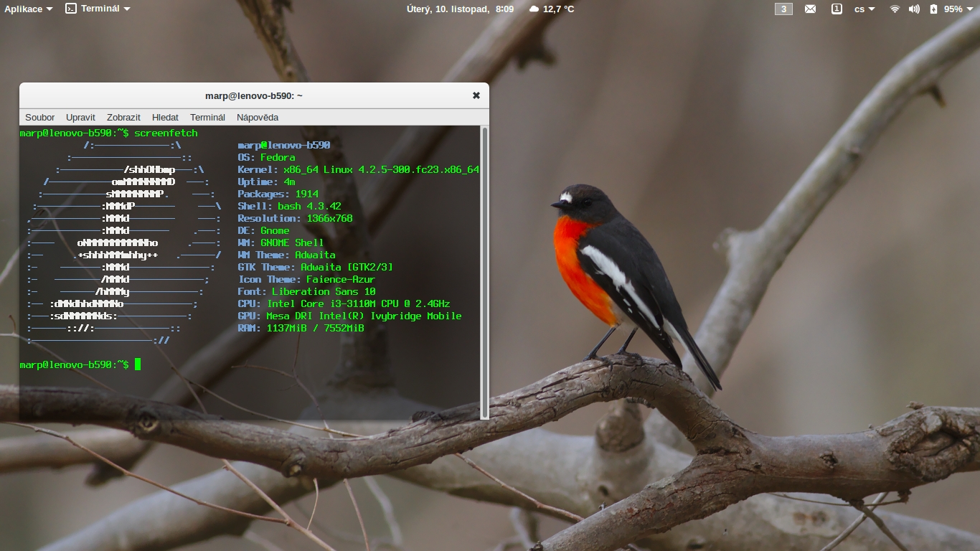Open the Aplikace applications menu

tap(29, 9)
